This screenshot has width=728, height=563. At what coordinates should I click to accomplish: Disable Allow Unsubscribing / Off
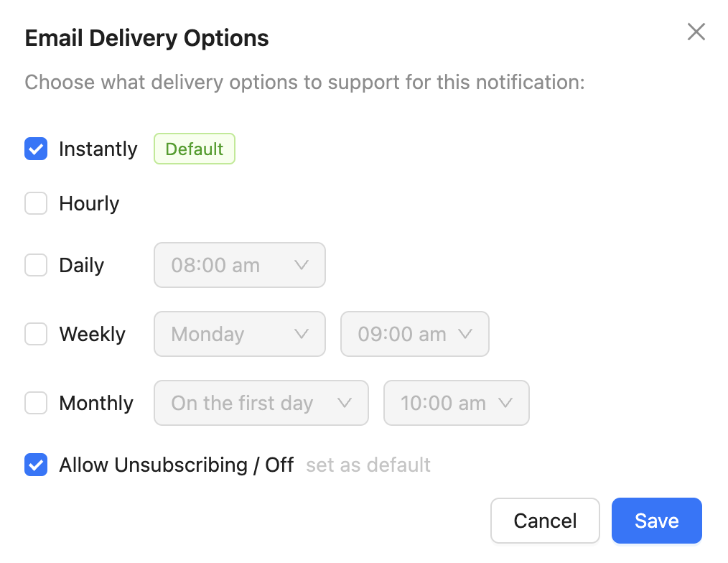(36, 465)
